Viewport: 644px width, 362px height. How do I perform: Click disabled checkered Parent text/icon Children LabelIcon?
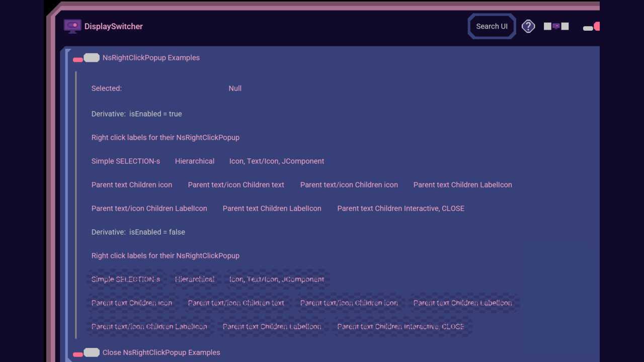point(149,327)
